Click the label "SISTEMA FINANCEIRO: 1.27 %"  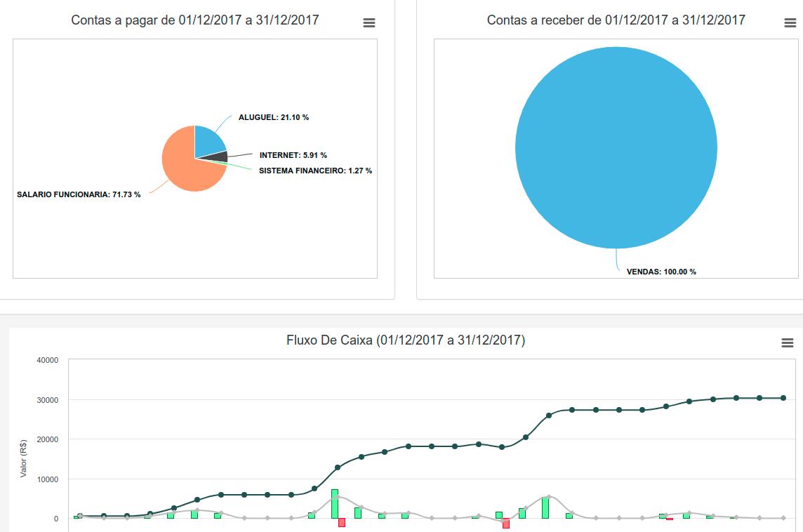point(315,171)
